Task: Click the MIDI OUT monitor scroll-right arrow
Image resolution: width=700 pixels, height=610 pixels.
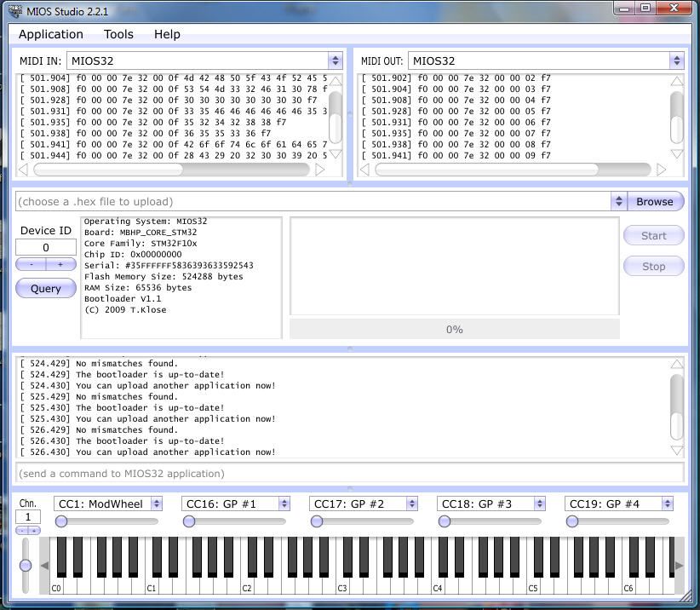Action: 661,170
